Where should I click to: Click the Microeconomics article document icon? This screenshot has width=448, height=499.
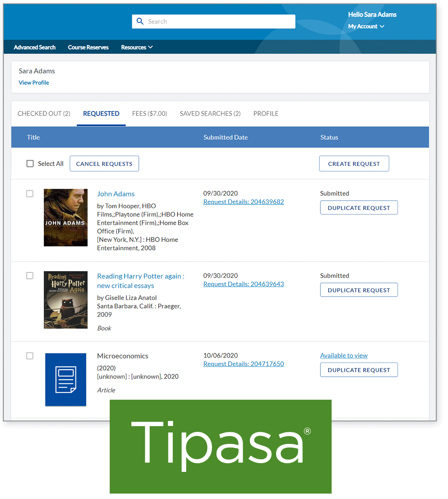(x=65, y=379)
